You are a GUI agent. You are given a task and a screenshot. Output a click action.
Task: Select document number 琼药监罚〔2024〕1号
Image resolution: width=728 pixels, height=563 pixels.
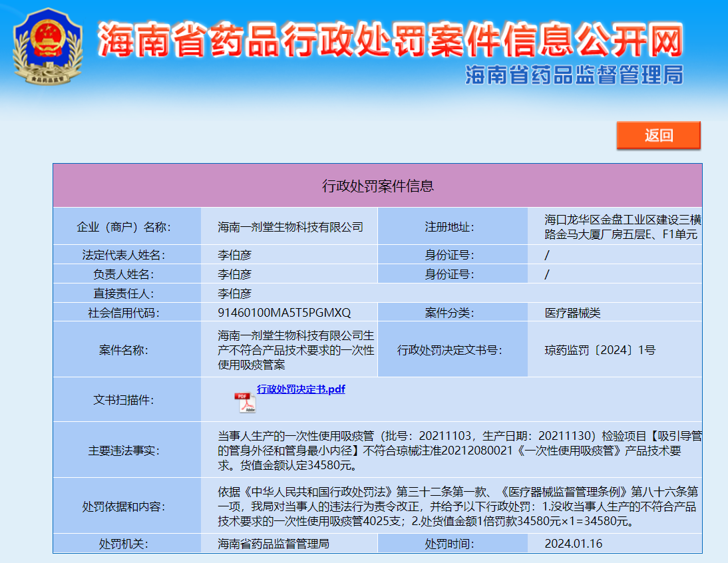pos(600,350)
